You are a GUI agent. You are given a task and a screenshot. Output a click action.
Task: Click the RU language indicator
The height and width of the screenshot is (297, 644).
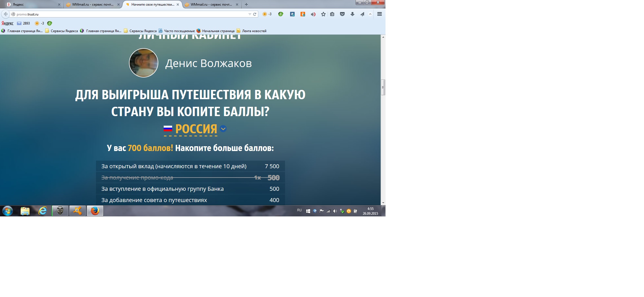[299, 210]
